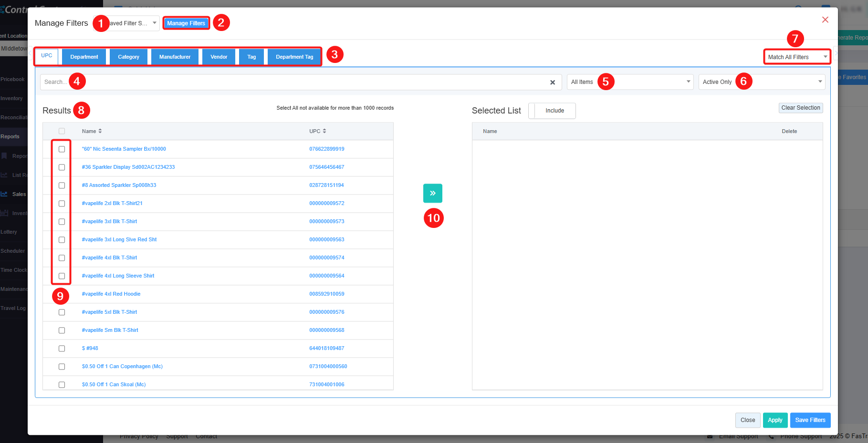Image resolution: width=868 pixels, height=443 pixels.
Task: Sort results by UPC column arrows
Action: point(324,131)
